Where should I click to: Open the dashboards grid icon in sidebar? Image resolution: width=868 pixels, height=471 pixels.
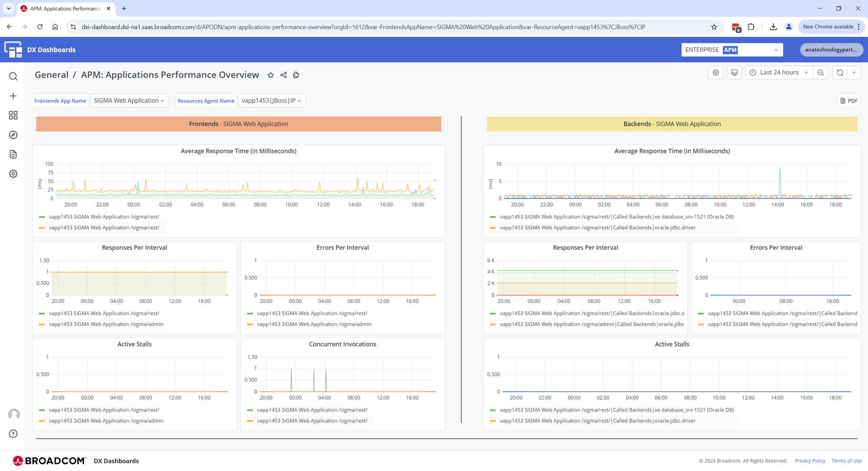(x=13, y=115)
